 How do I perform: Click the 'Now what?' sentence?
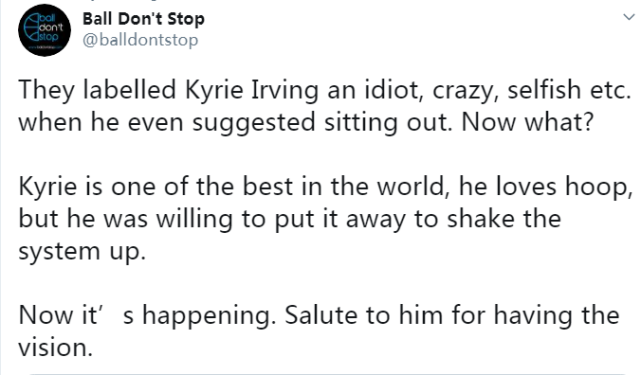pos(527,122)
